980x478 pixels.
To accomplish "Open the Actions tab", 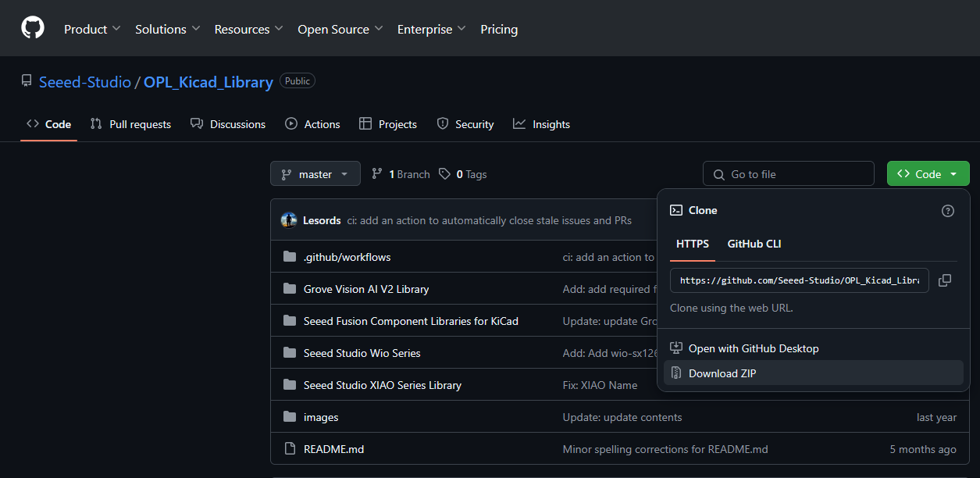I will 312,124.
